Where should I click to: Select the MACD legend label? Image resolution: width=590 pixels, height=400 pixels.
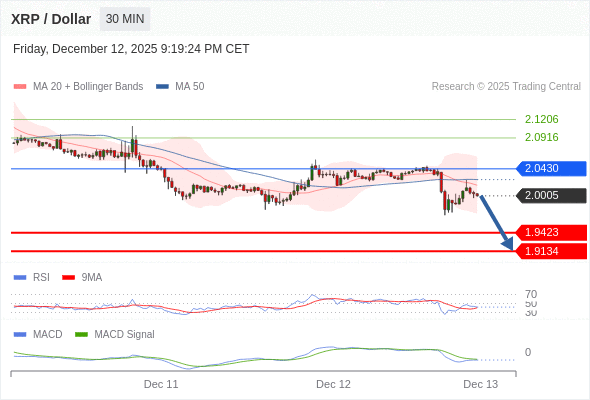(48, 335)
